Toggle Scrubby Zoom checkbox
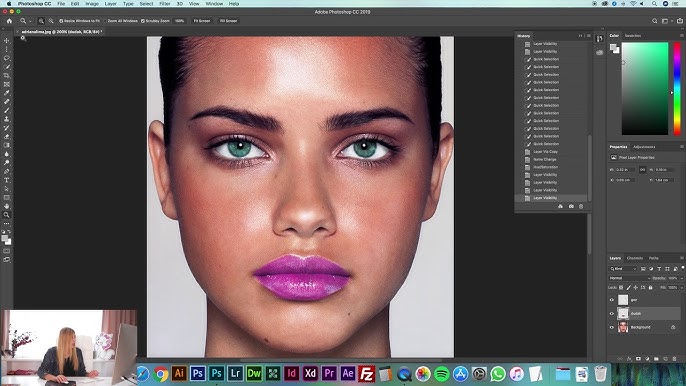This screenshot has width=686, height=386. coord(143,21)
